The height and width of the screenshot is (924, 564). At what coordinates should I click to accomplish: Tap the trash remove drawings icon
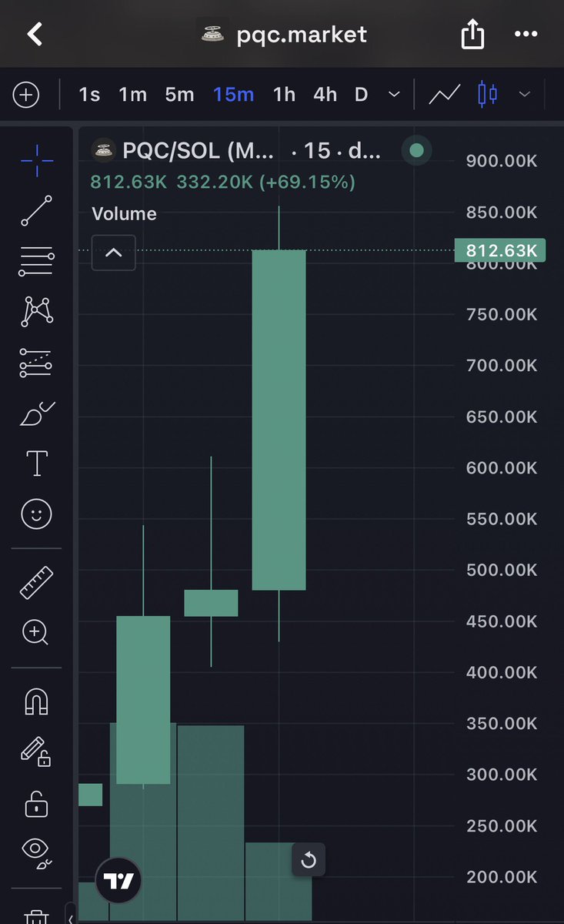coord(37,916)
